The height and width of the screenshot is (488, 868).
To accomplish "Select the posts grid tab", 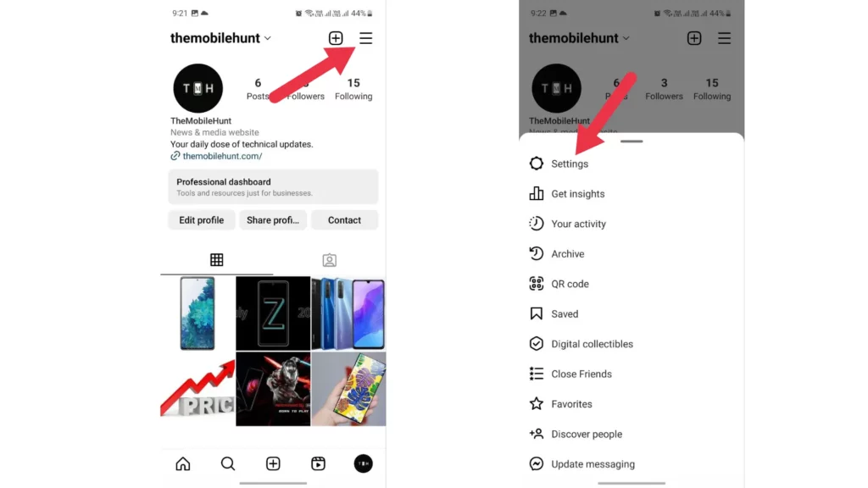I will 216,259.
